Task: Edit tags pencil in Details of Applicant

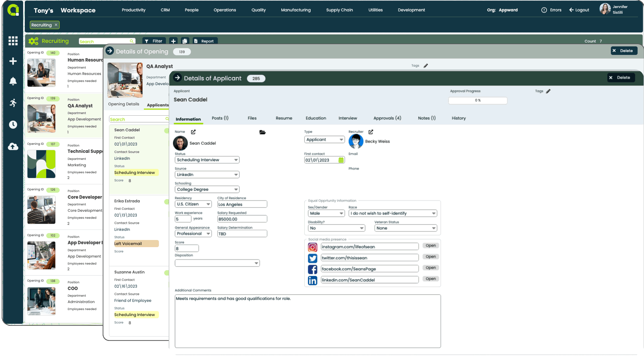Action: coord(548,91)
